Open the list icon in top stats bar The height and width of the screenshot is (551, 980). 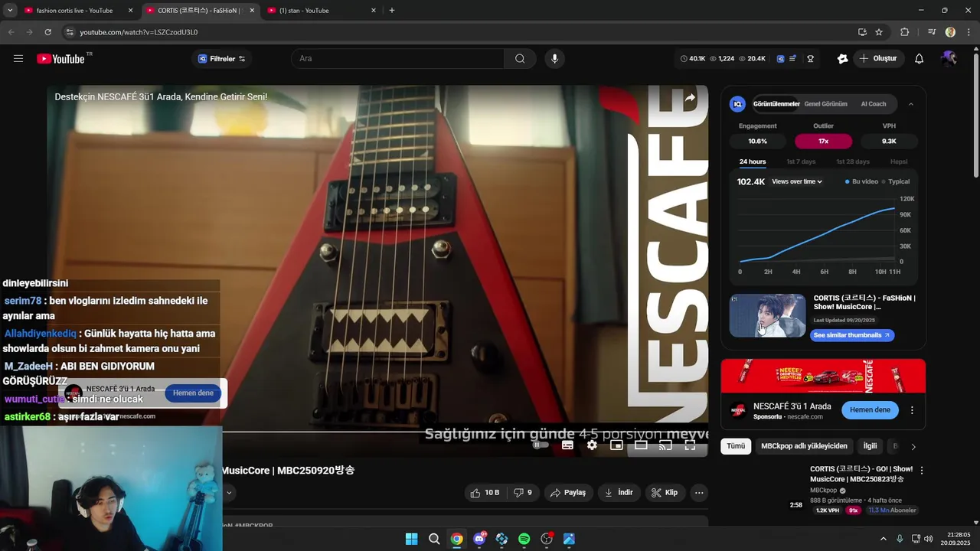click(x=793, y=59)
